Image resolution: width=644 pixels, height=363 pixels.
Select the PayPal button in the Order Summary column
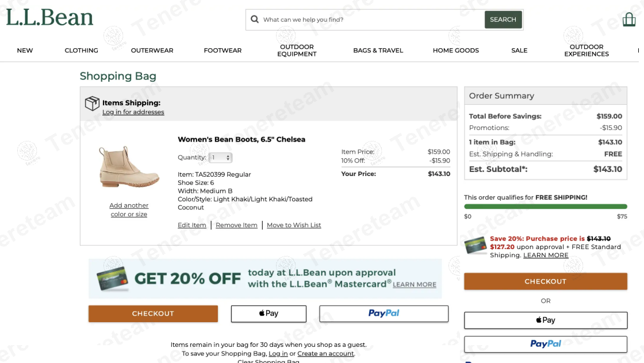click(x=545, y=344)
